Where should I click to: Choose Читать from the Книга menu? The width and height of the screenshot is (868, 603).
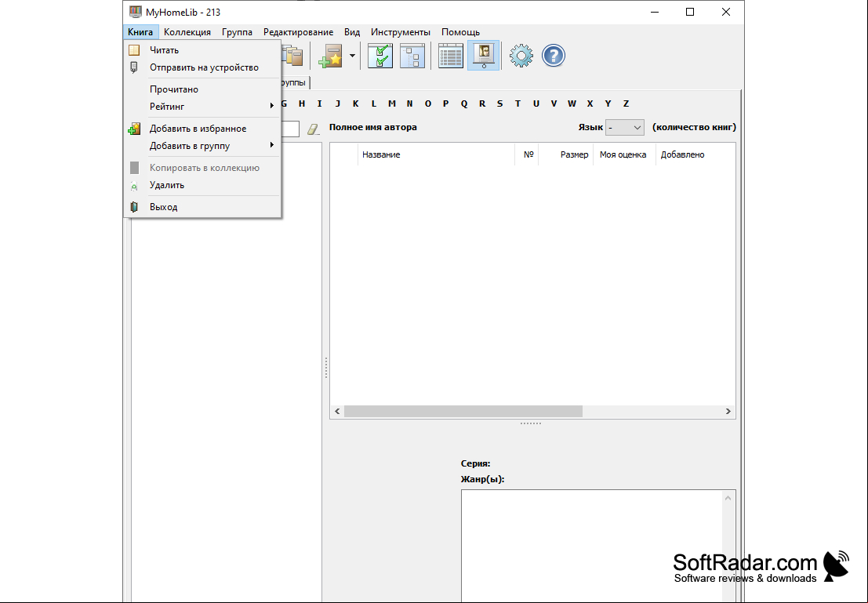click(204, 50)
